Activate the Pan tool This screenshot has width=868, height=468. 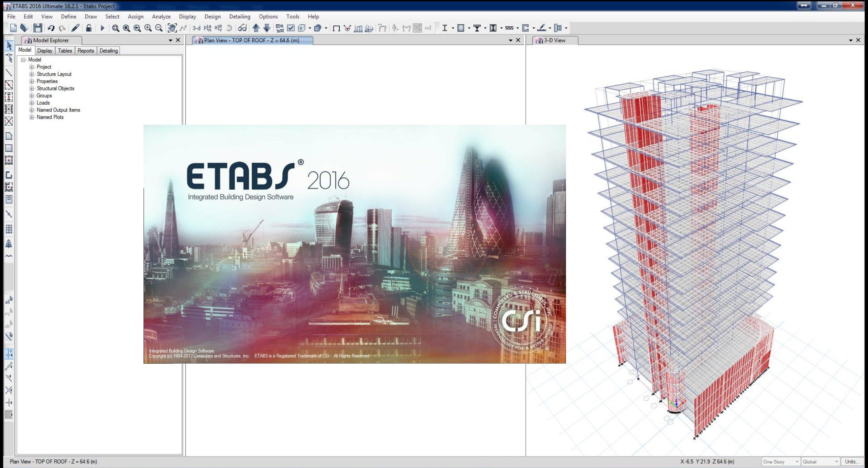(171, 28)
